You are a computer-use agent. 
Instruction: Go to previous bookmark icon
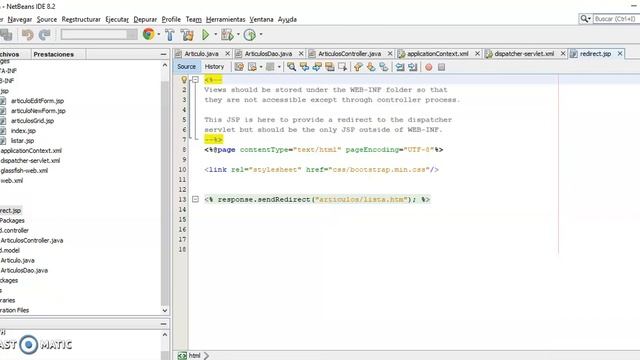358,67
